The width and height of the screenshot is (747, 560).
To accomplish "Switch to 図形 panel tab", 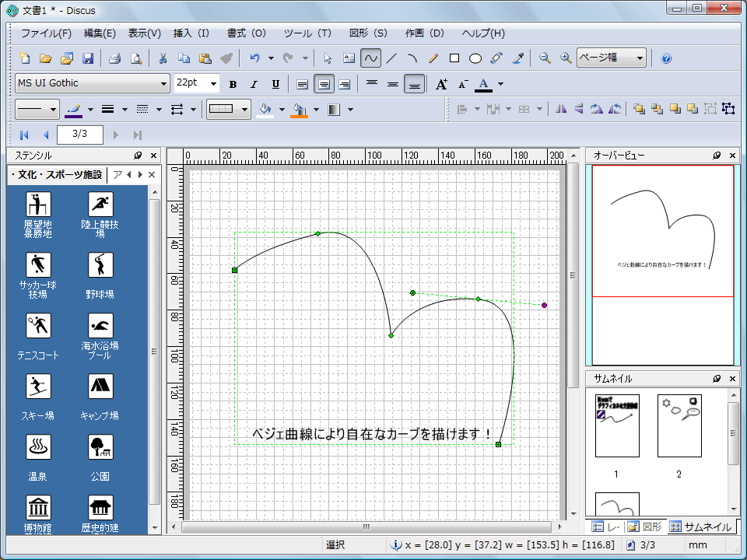I will (x=644, y=527).
